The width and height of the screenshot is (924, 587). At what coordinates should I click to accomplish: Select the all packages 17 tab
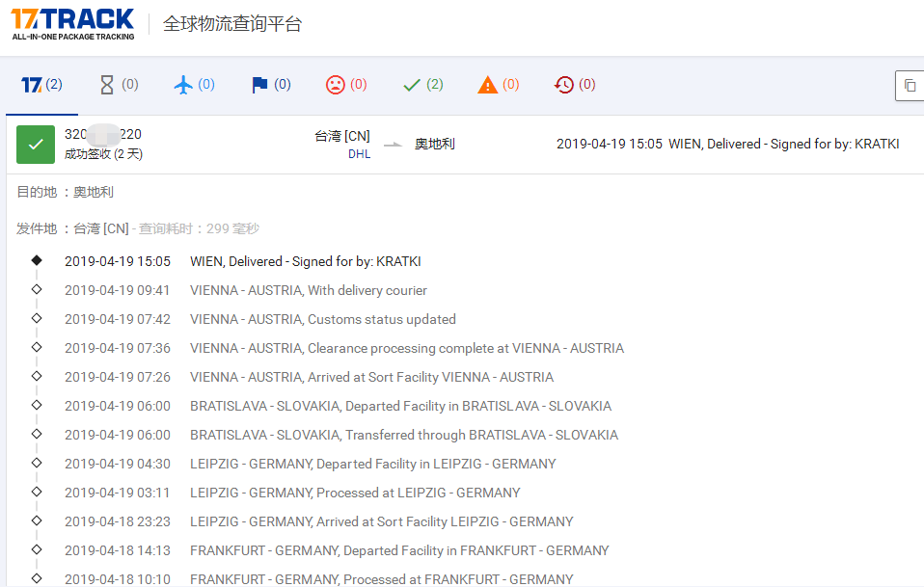click(41, 85)
